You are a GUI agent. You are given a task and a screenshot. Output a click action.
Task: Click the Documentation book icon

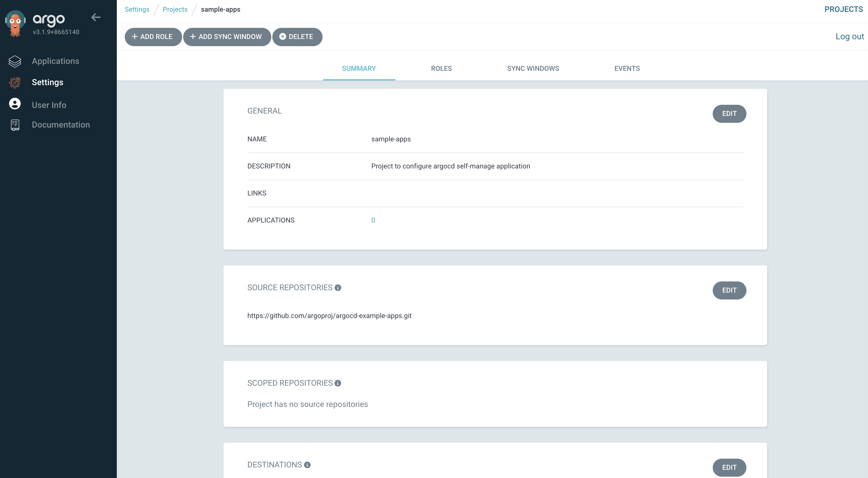[x=15, y=125]
